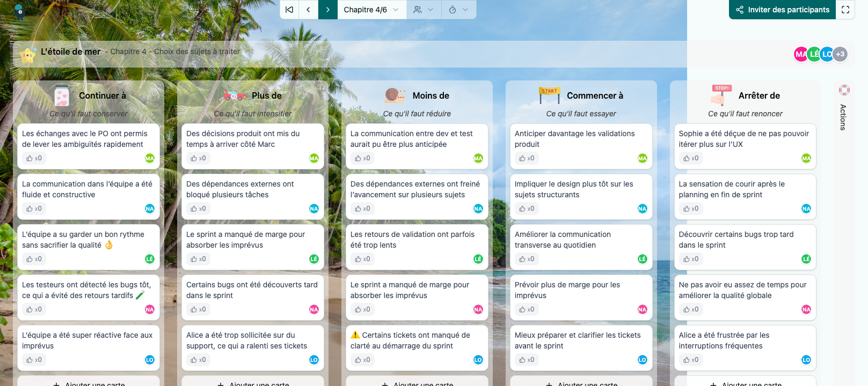Select the 'Moins de' column header
The height and width of the screenshot is (386, 868).
pos(431,95)
